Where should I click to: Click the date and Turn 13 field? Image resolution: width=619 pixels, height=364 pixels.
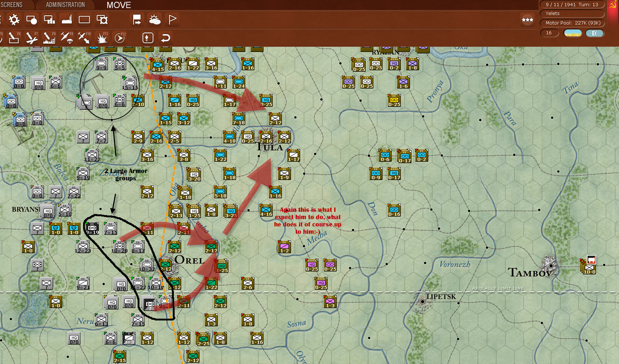point(572,4)
